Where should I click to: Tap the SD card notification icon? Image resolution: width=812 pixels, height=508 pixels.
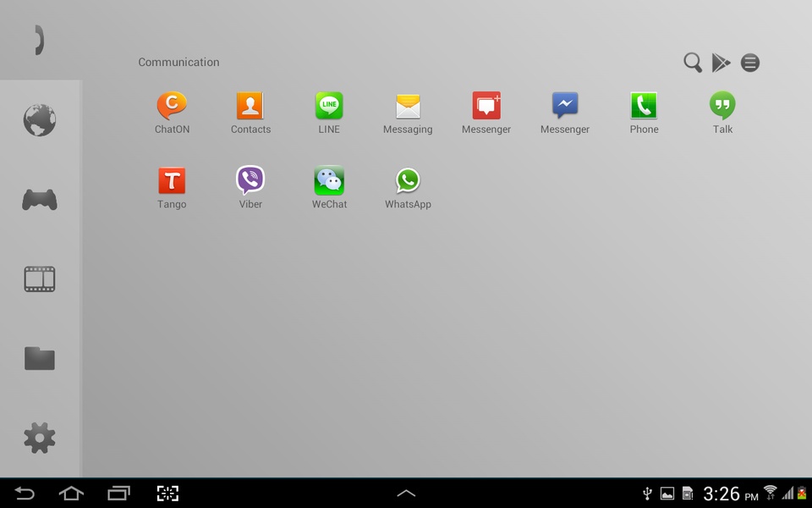(x=688, y=494)
